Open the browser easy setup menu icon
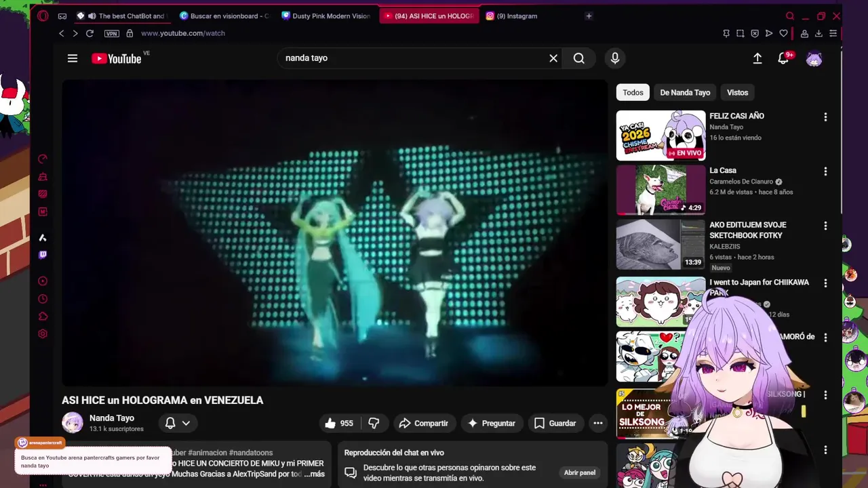Image resolution: width=868 pixels, height=488 pixels. click(833, 33)
